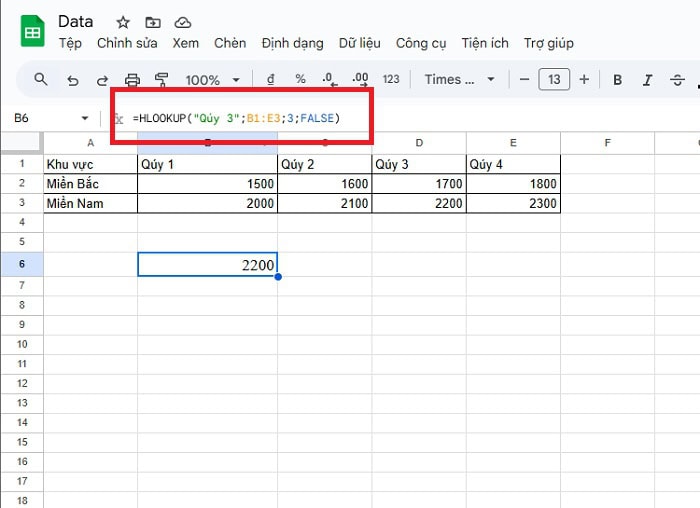Select the paint format tool
This screenshot has height=508, width=700.
pos(162,80)
